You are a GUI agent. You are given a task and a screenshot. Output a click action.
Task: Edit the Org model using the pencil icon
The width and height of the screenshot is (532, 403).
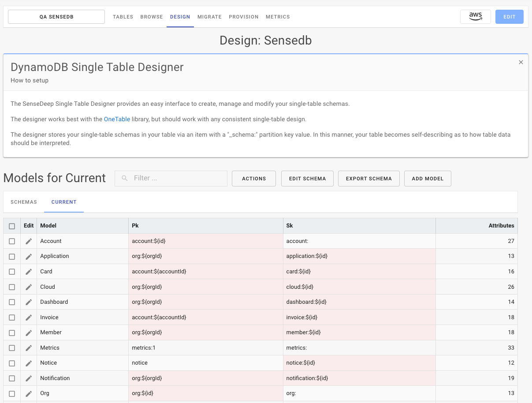coord(28,393)
